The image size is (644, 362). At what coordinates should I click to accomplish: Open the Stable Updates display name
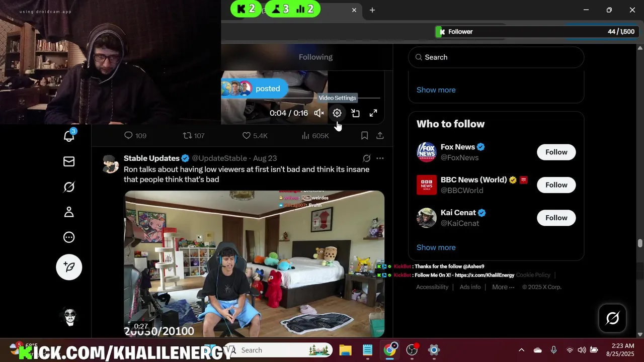[x=151, y=158]
